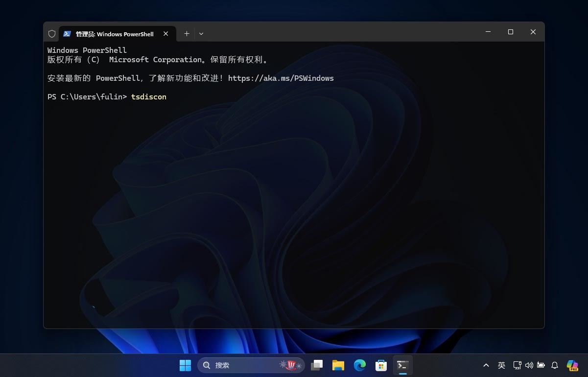Click the search highlight hat icon

[x=291, y=365]
